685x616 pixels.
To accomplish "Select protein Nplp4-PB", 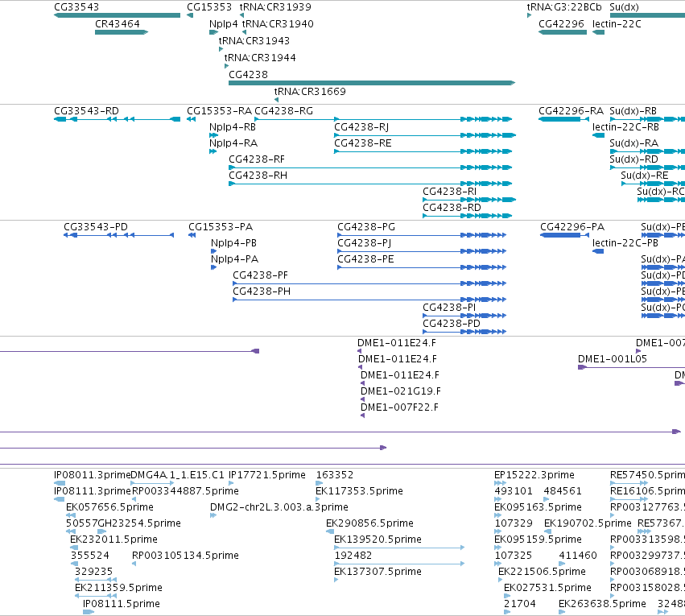I will coord(213,251).
